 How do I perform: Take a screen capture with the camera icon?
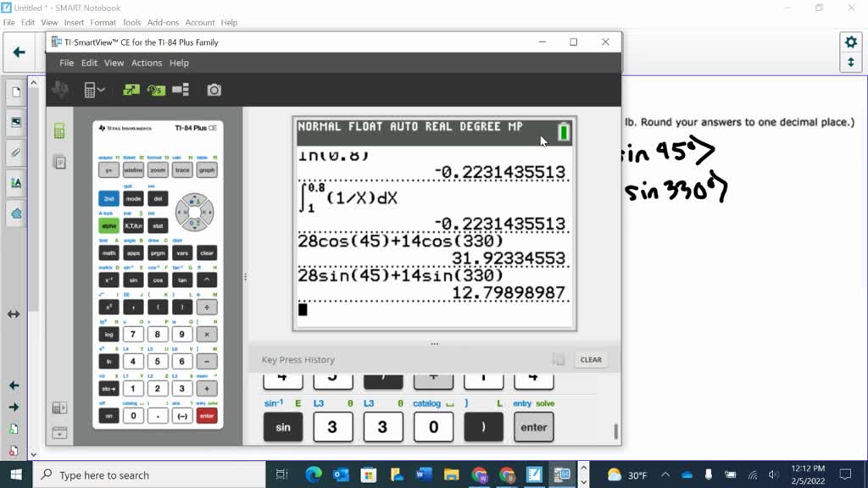[x=214, y=90]
